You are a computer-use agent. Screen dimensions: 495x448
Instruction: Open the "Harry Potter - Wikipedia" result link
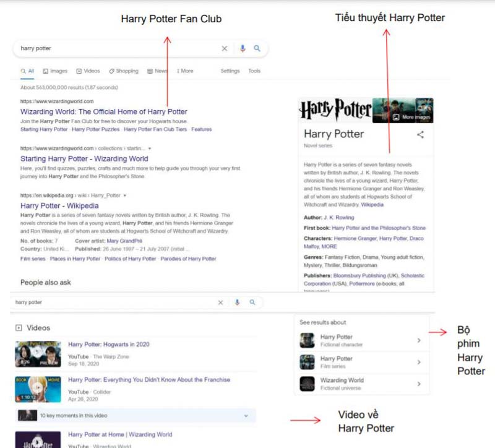tap(60, 205)
